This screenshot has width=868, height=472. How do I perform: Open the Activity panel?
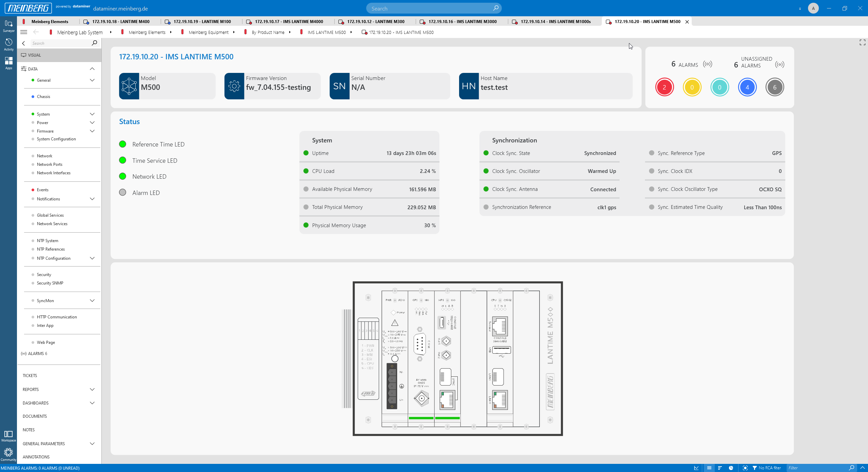click(x=8, y=44)
